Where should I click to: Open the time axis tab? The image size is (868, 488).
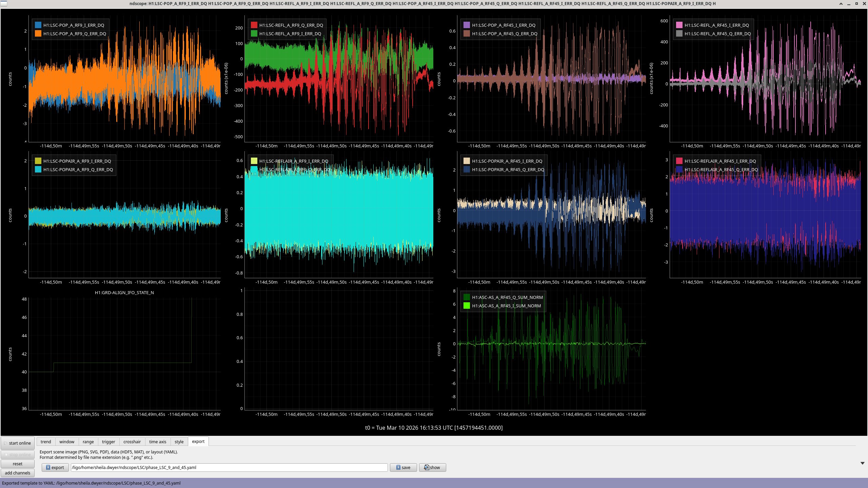[158, 442]
